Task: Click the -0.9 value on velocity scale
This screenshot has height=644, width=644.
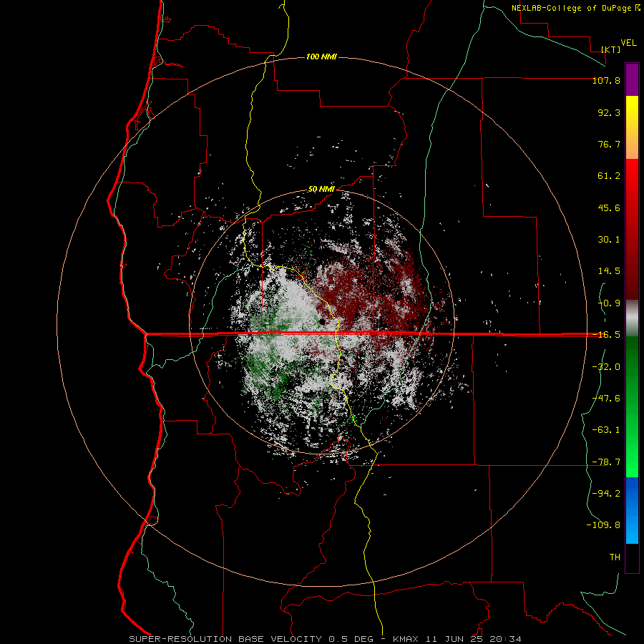Action: click(609, 303)
